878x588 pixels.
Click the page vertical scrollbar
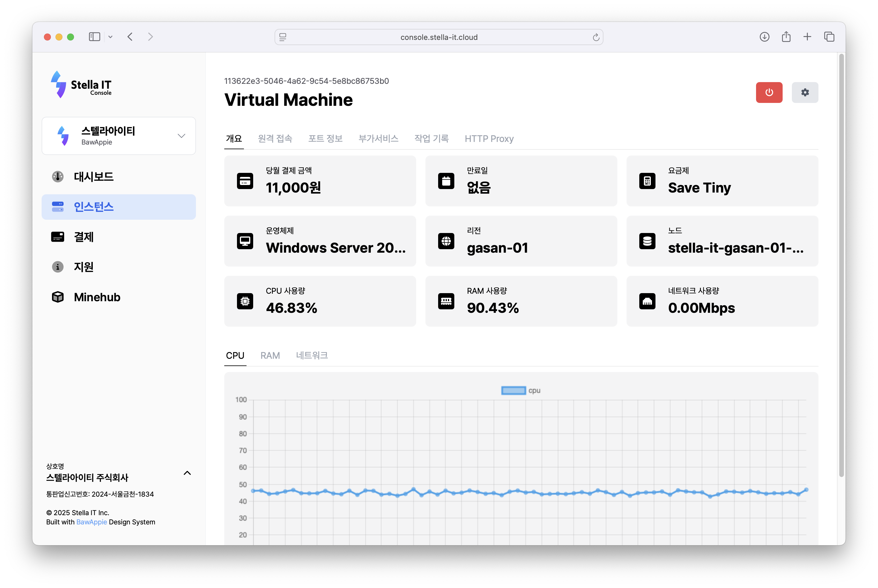pos(841,262)
